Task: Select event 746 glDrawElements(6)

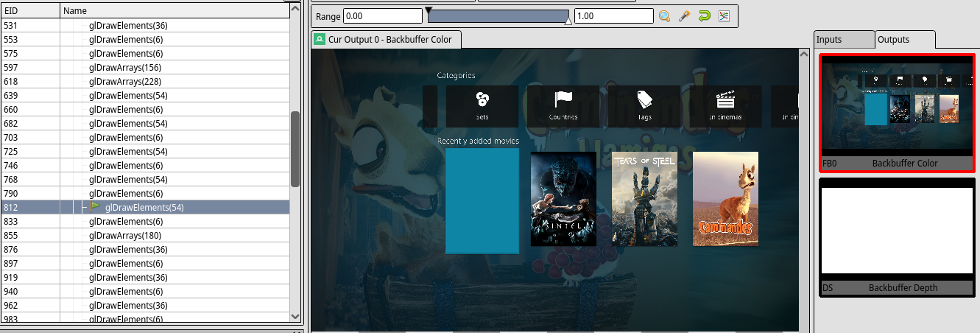Action: point(144,166)
